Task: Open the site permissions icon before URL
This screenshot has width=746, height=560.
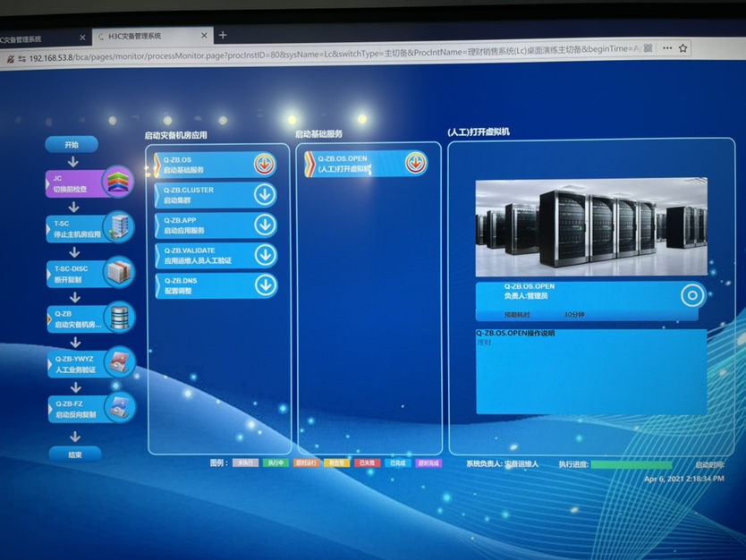Action: [x=21, y=58]
